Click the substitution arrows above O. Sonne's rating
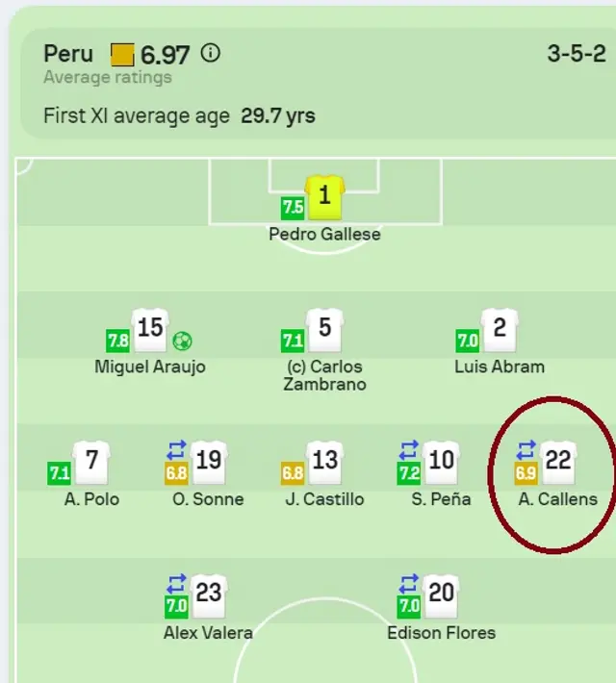Screen dimensions: 616x683 pyautogui.click(x=176, y=449)
